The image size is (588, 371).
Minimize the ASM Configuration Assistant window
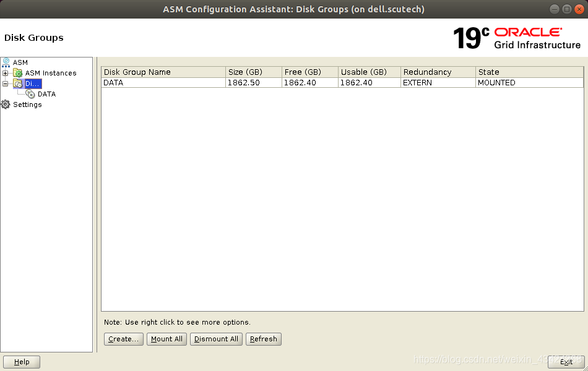click(x=554, y=9)
